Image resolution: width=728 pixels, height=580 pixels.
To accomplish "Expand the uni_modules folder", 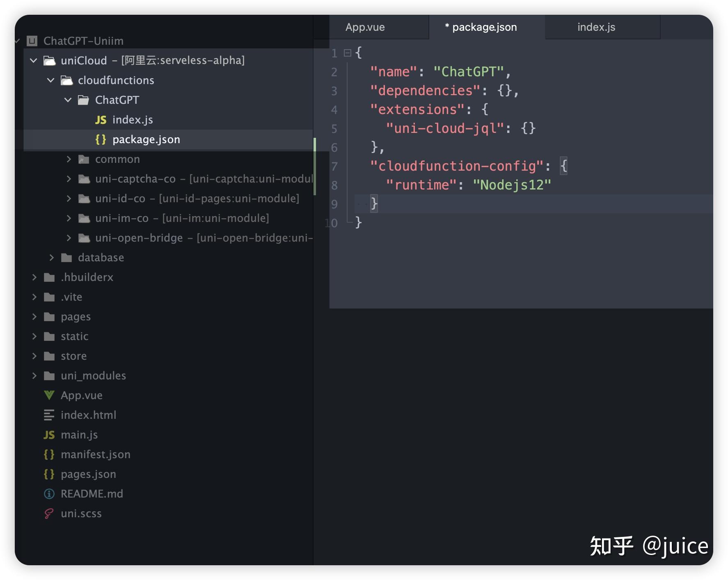I will coord(34,375).
